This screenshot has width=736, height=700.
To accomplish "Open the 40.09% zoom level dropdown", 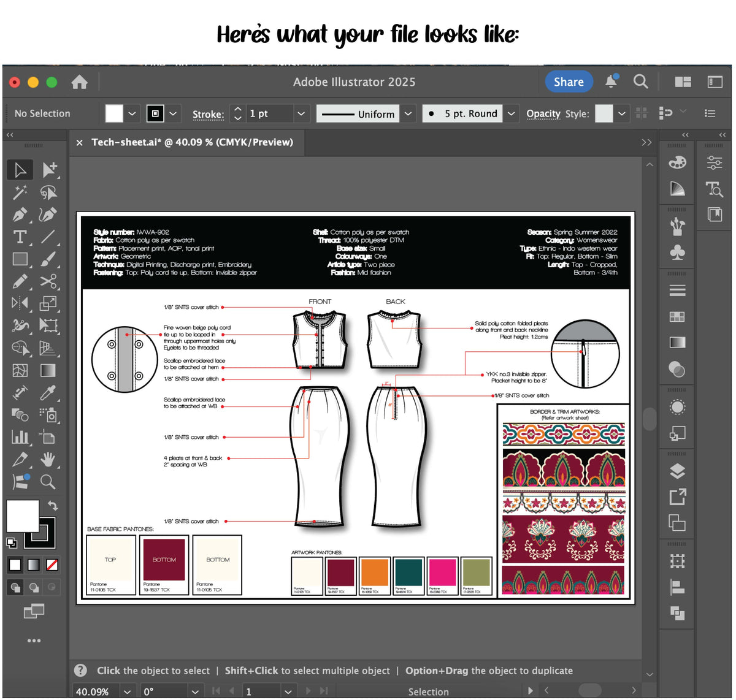I will coord(127,691).
